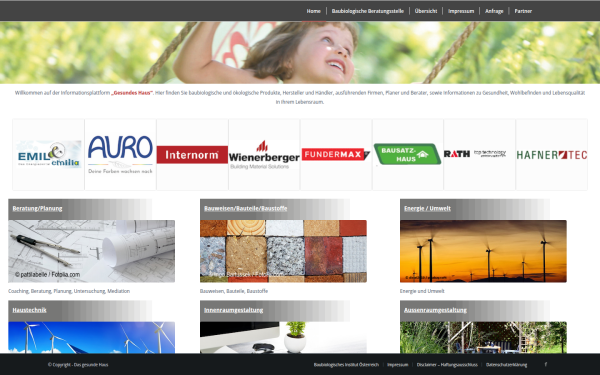Open Baubiologische Beratungsstelle menu item
Viewport: 600px width, 375px height.
(367, 11)
